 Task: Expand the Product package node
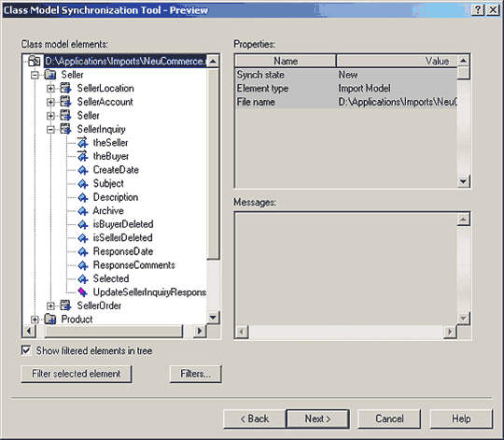(x=35, y=319)
